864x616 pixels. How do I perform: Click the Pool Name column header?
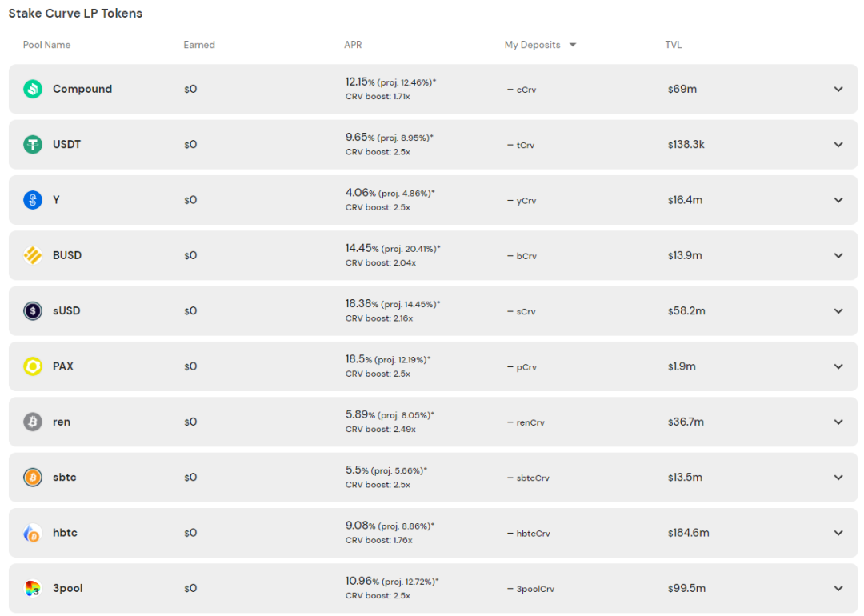click(47, 45)
